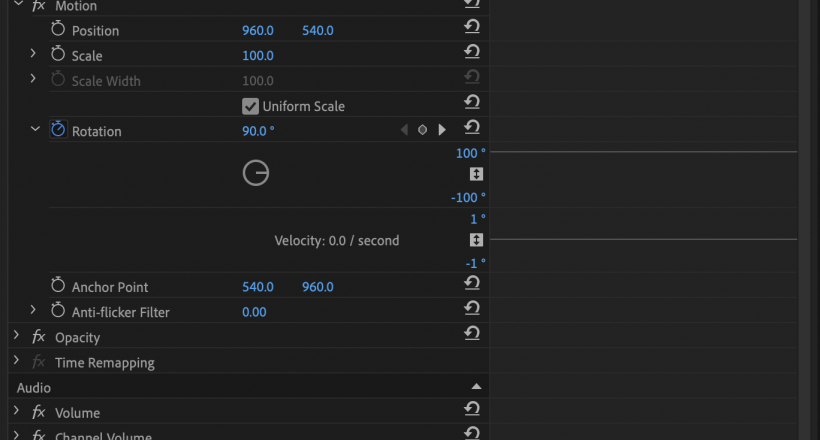Reset the Anchor Point parameter
The image size is (820, 440).
pos(472,284)
